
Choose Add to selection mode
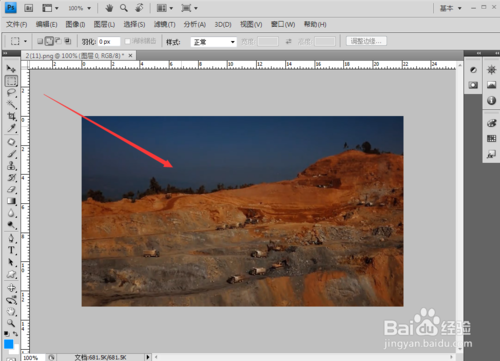49,41
